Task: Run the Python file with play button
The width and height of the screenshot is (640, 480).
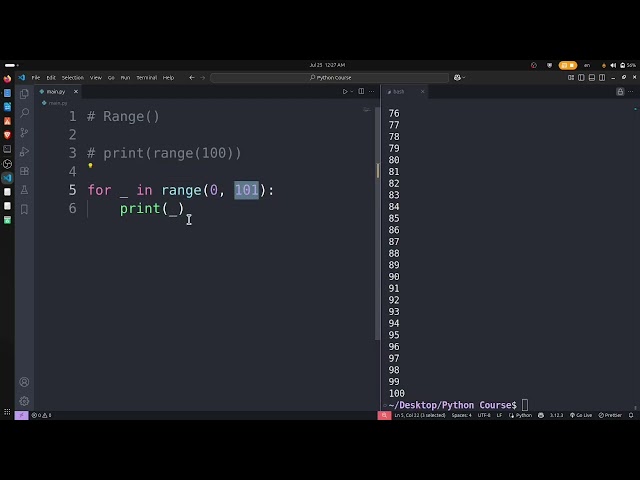Action: (x=345, y=91)
